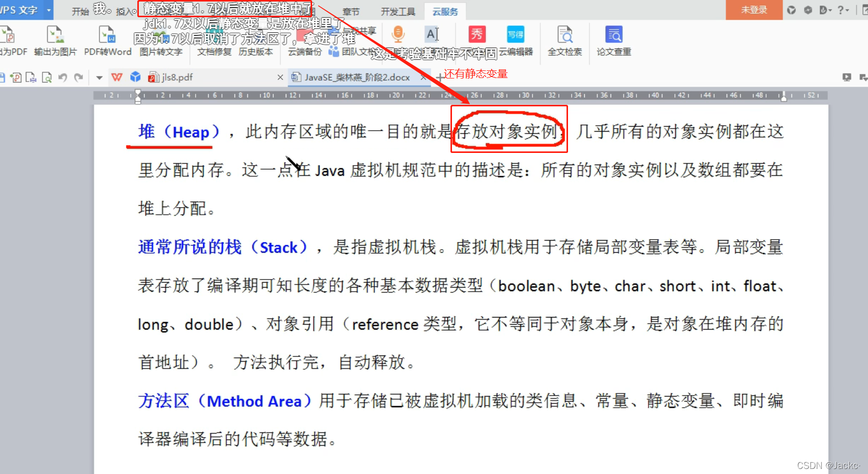The height and width of the screenshot is (474, 868).
Task: Click the heading 堆（Heap） in the document
Action: 179,132
